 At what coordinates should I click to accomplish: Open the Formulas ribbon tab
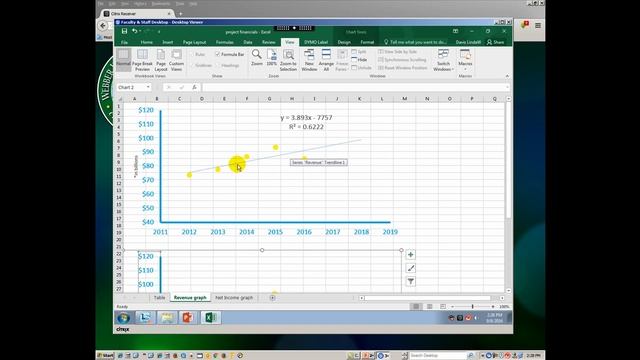[x=224, y=42]
